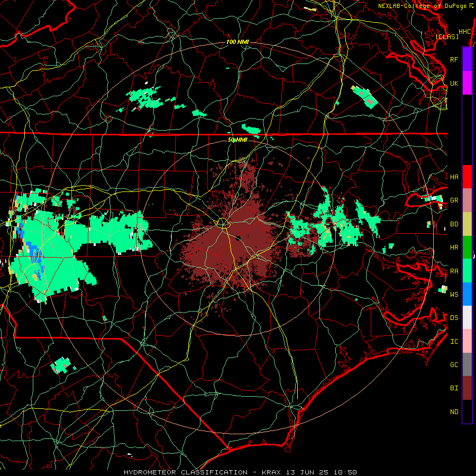The image size is (476, 476).
Task: Click the "100 NMI" range ring label
Action: pos(237,42)
